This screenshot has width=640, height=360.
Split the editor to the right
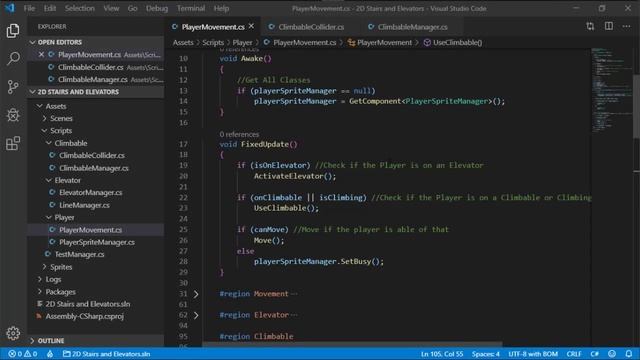[x=609, y=27]
